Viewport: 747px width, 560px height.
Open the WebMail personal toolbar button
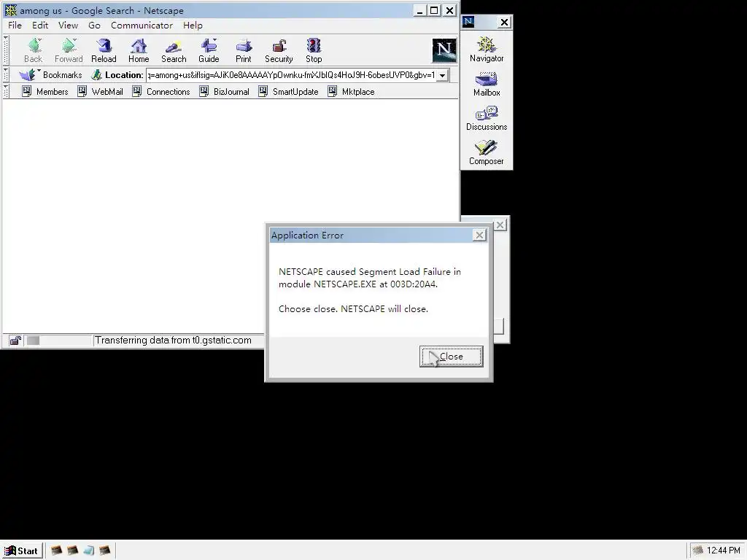point(101,91)
